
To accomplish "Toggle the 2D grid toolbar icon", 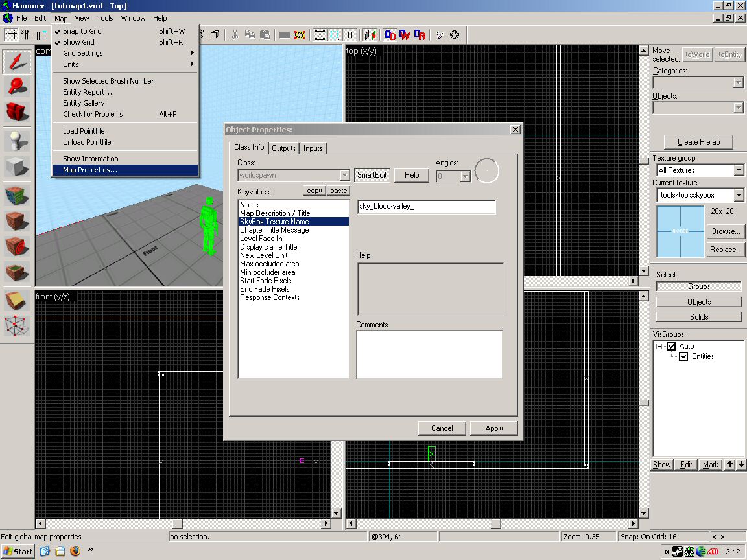I will (x=12, y=35).
